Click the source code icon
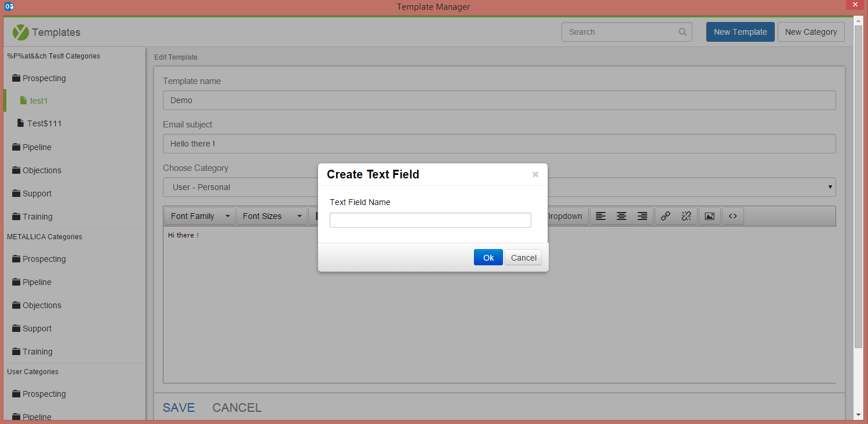The image size is (868, 424). [733, 216]
